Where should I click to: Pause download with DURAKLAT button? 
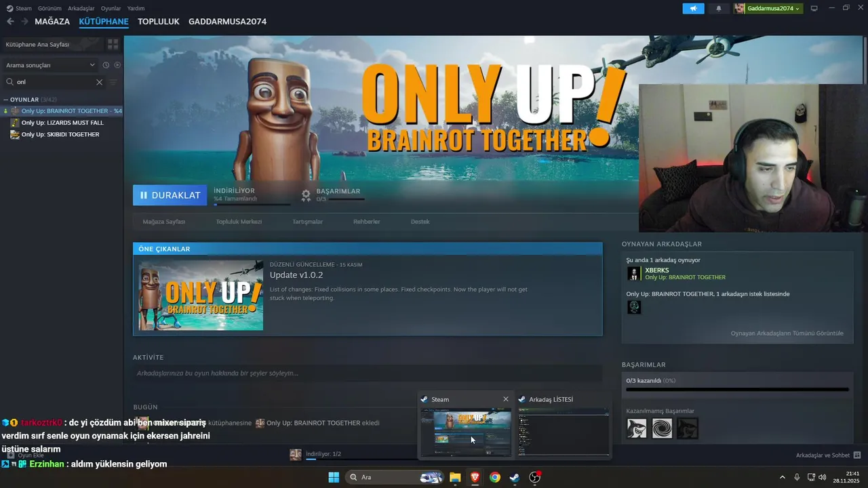tap(170, 195)
